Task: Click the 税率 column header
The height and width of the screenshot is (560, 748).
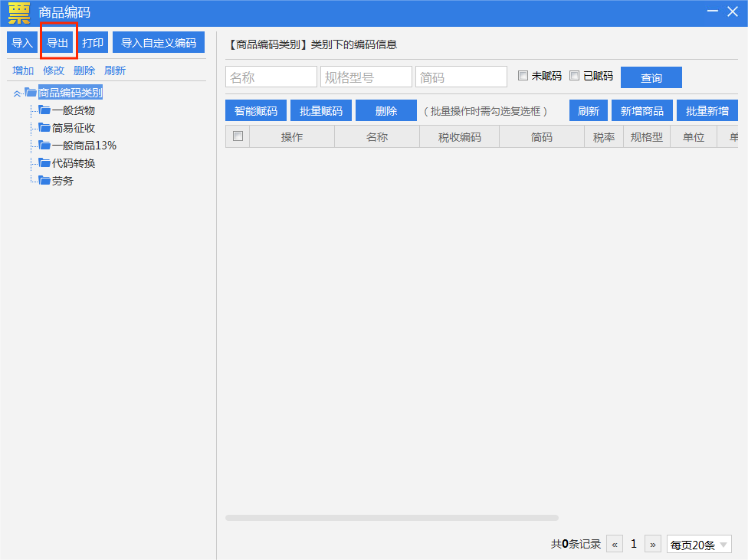Action: (604, 137)
